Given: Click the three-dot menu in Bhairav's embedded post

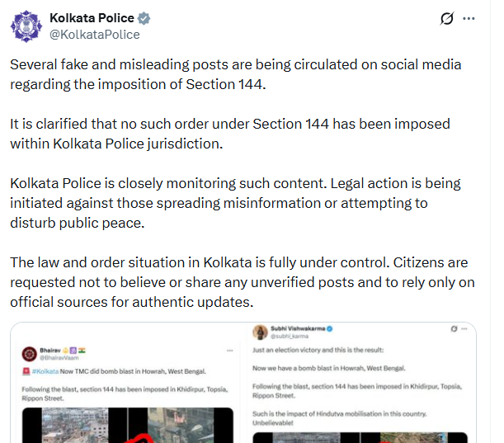Looking at the screenshot, I should click(229, 351).
